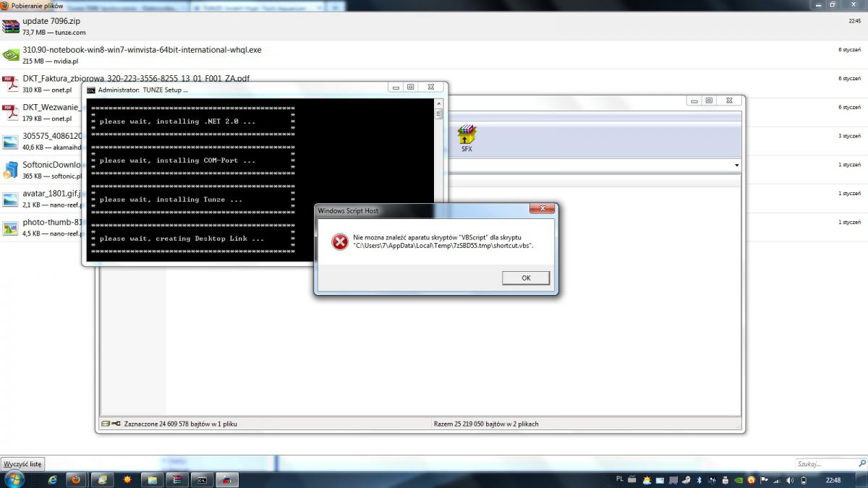Viewport: 868px width, 488px height.
Task: Click the SoftonicDownloader file icon
Action: pyautogui.click(x=10, y=170)
